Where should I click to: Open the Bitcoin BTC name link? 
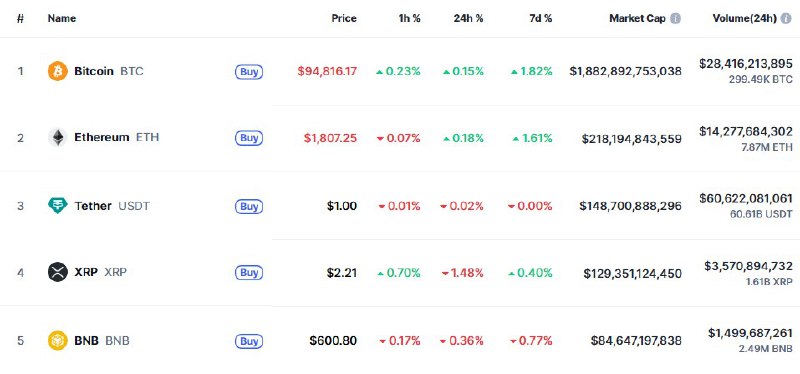tap(109, 71)
